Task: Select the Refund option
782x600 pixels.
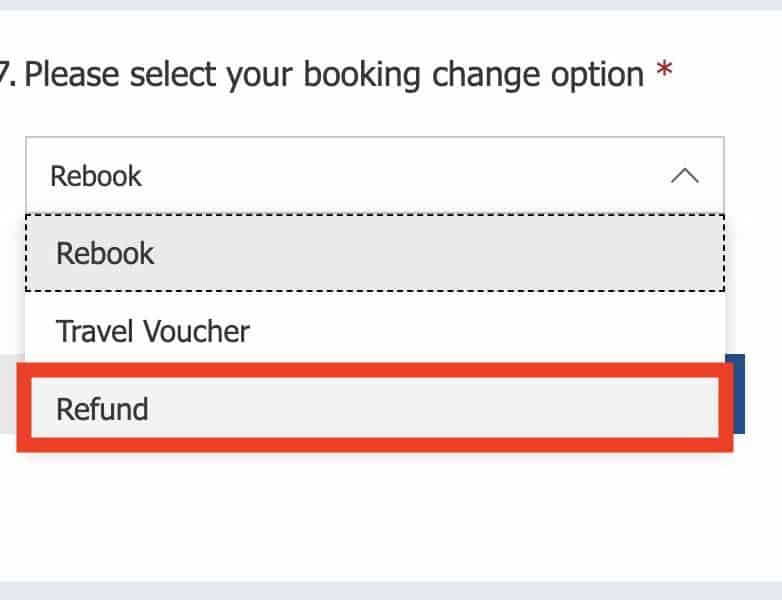Action: pyautogui.click(x=375, y=409)
